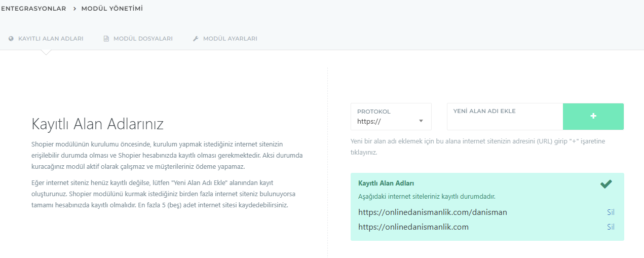Click the Kayıtlı Alan Adları green panel title
Viewport: 644px width, 258px height.
point(386,183)
